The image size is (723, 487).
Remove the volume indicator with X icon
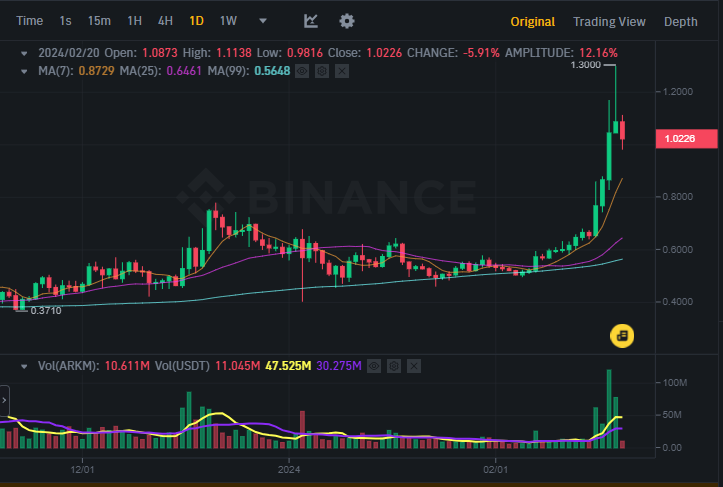pos(414,366)
